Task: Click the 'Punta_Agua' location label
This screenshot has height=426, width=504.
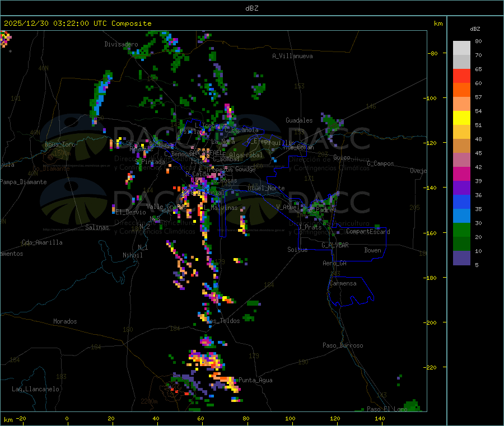Action: (x=255, y=380)
